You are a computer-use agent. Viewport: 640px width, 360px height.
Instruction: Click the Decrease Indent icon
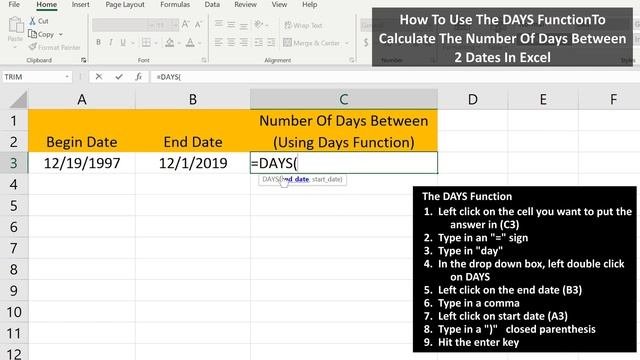[x=258, y=42]
